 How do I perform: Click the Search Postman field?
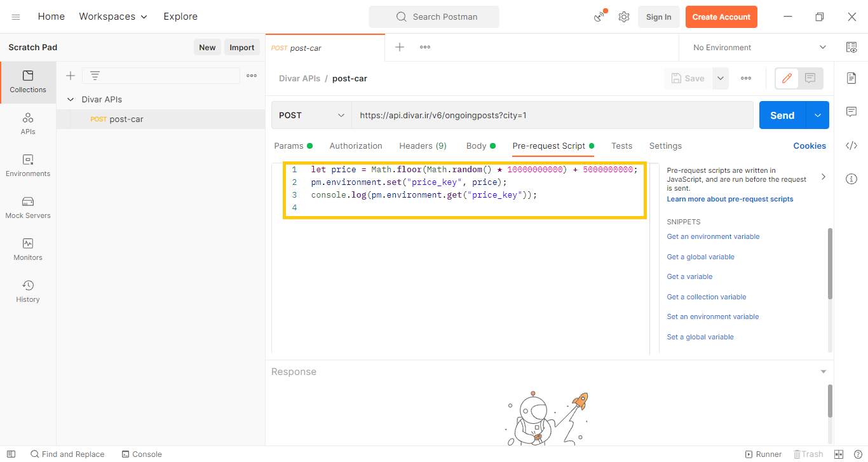(x=434, y=17)
